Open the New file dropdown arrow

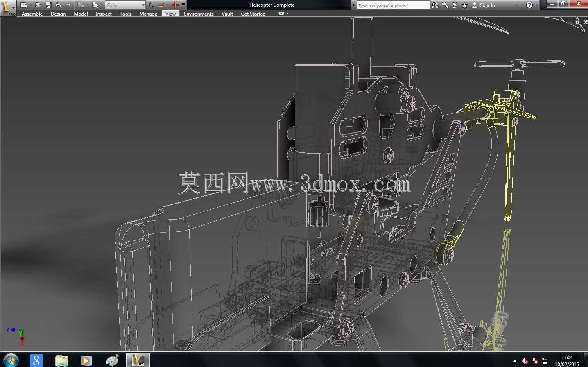pyautogui.click(x=31, y=5)
